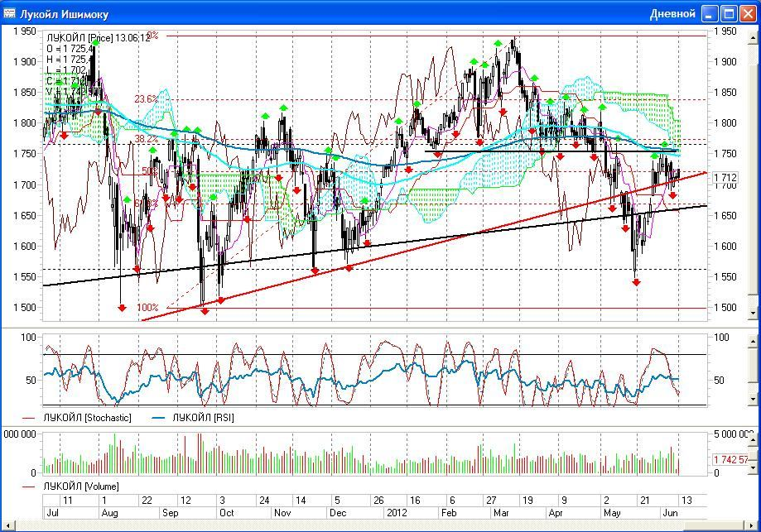The height and width of the screenshot is (532, 761).
Task: Click price panel scale down arrow
Action: [754, 313]
